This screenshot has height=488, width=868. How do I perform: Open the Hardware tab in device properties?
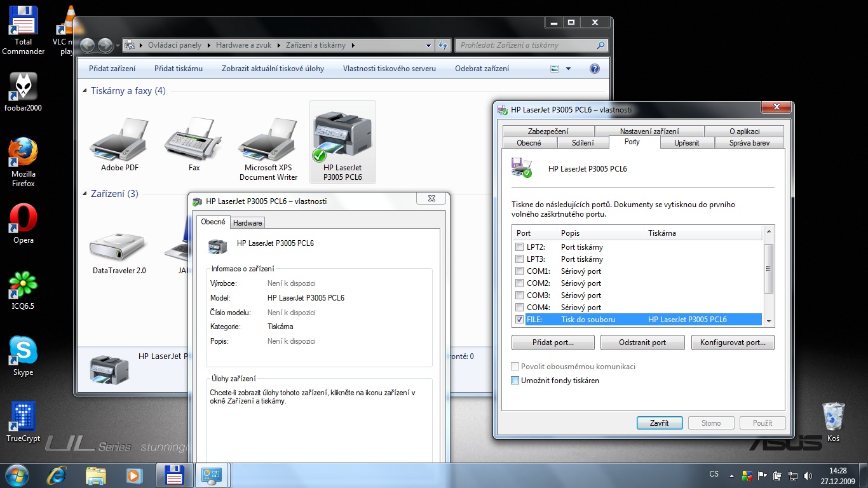pyautogui.click(x=247, y=223)
